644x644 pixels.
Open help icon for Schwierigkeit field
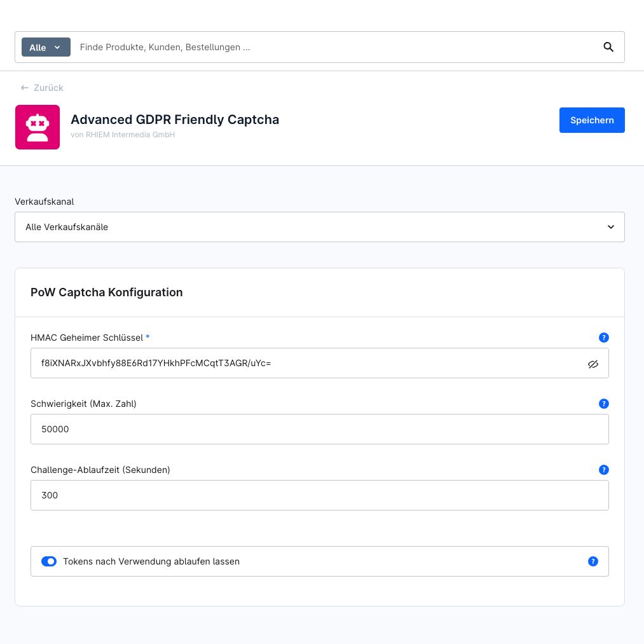(x=603, y=404)
